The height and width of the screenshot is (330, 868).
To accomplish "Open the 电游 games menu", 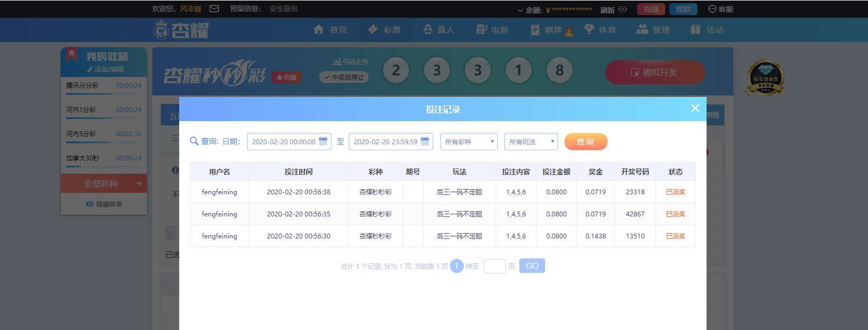I will [492, 30].
